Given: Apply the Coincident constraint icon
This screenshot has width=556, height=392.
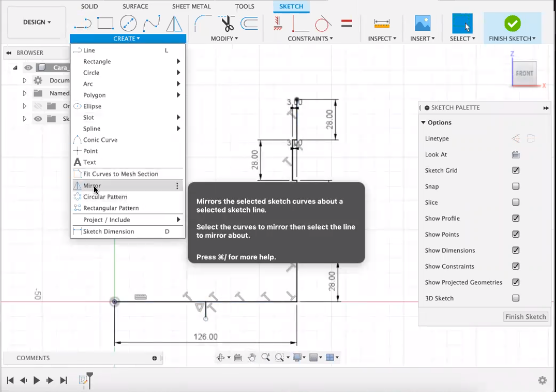Looking at the screenshot, I should [278, 23].
